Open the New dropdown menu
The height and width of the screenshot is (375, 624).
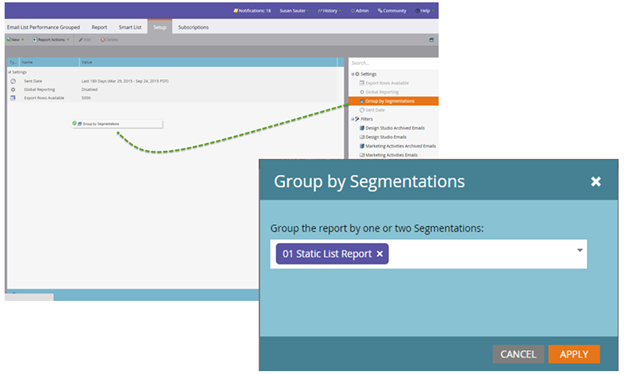point(15,40)
